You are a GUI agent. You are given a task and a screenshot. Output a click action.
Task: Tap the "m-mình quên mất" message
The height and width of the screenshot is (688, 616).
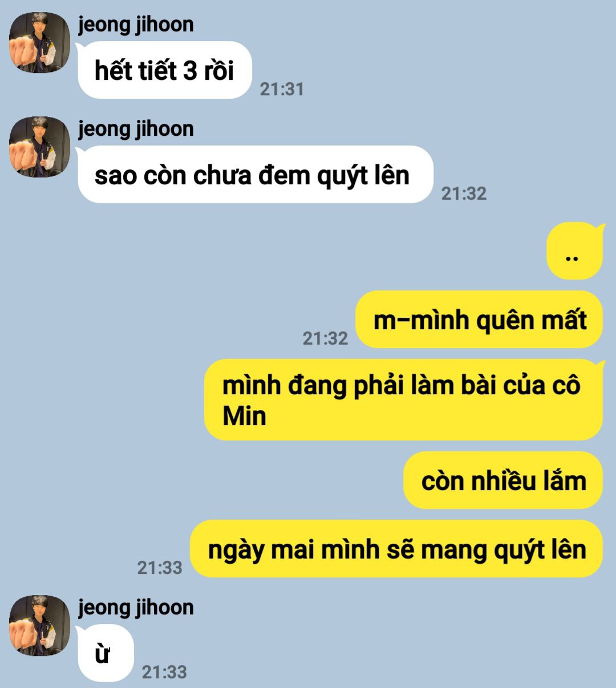coord(479,319)
